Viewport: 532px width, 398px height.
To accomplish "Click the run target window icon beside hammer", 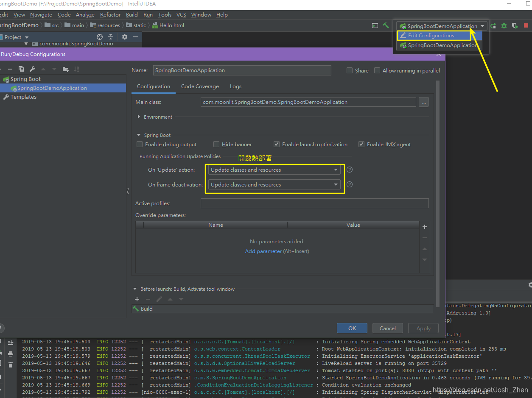I will [x=375, y=25].
